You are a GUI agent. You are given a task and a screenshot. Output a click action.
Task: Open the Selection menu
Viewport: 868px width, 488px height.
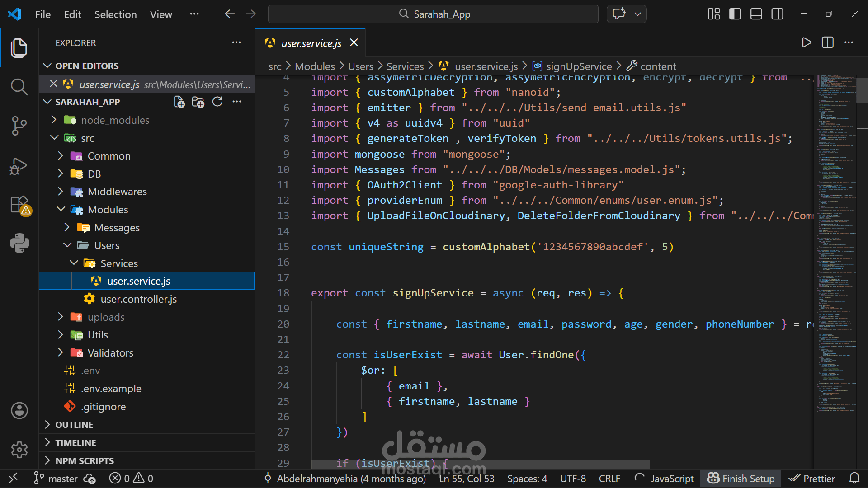point(115,14)
